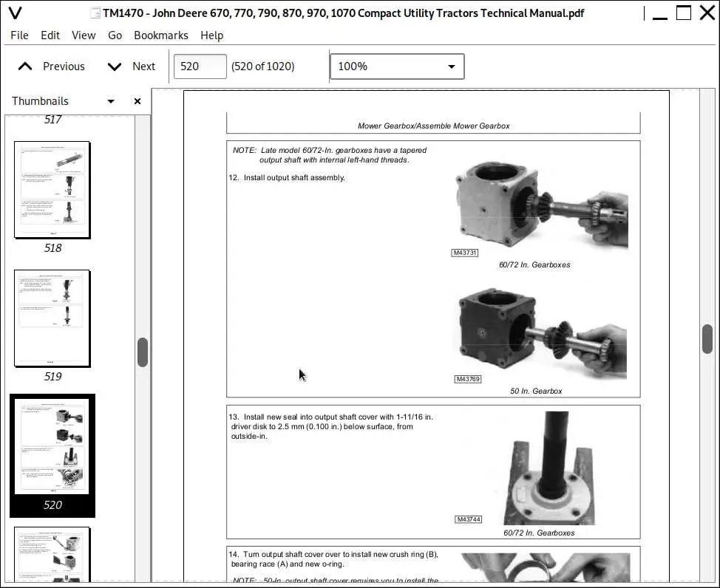Select the thumbnail below page 520

52,554
